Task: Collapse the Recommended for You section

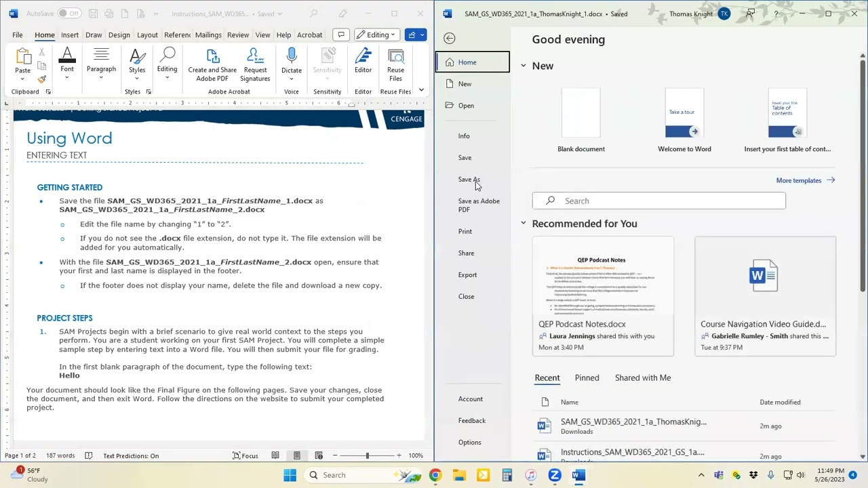Action: pos(524,224)
